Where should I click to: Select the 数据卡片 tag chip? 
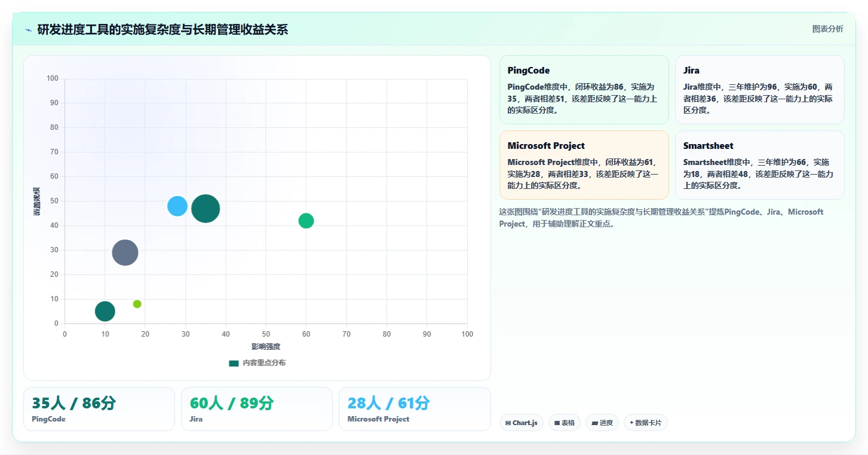(x=645, y=423)
